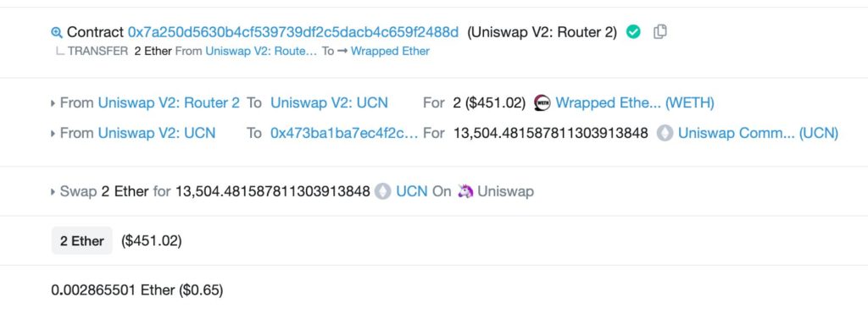The image size is (868, 314).
Task: Open the Wrapped Ether link under TRANSFER
Action: tap(390, 52)
